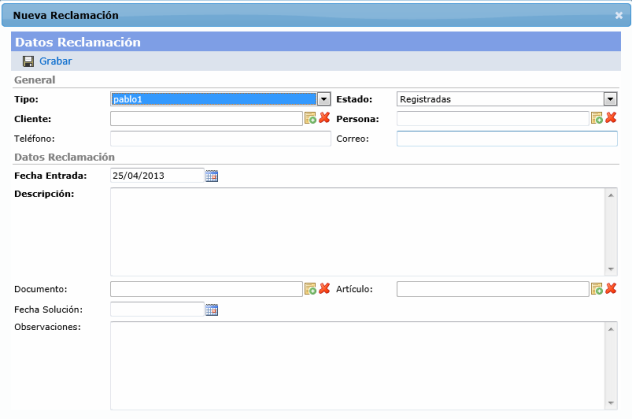
Task: Clear the Documento field with red X
Action: [324, 289]
